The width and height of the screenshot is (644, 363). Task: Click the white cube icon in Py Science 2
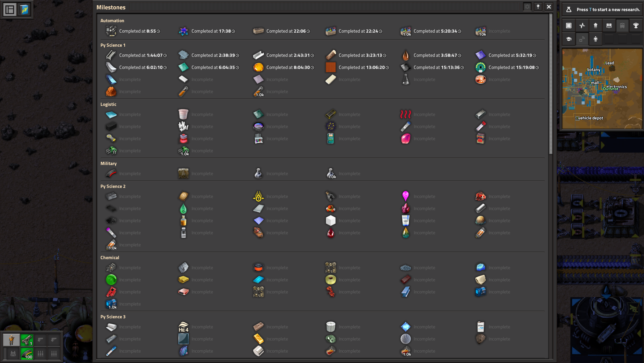331,220
